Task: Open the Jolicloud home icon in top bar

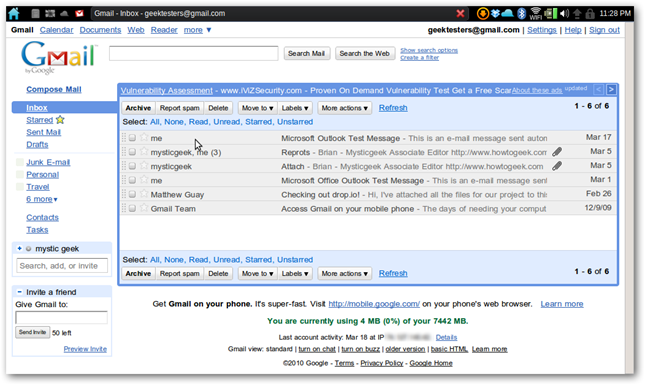Action: pyautogui.click(x=14, y=13)
